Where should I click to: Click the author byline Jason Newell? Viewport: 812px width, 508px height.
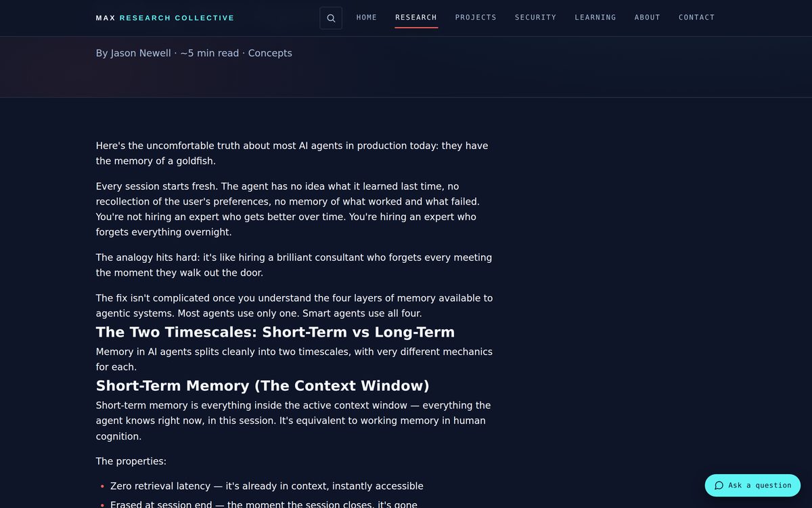(133, 53)
